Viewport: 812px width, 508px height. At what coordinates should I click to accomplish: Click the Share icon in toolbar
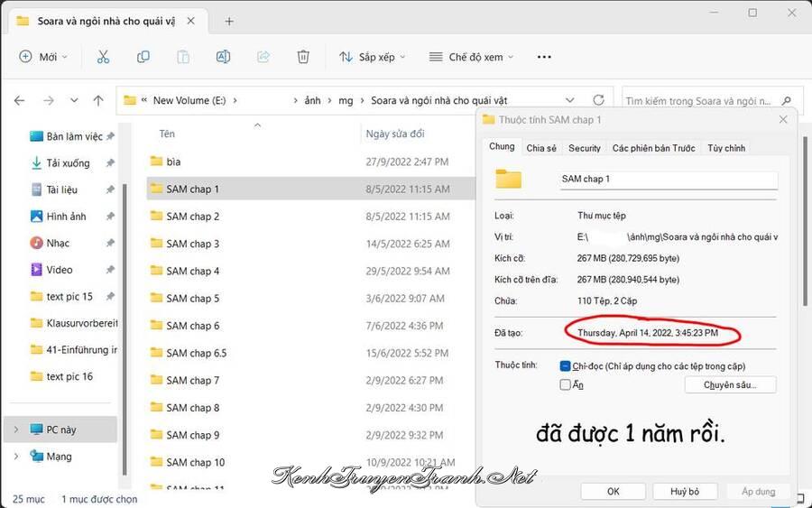263,57
